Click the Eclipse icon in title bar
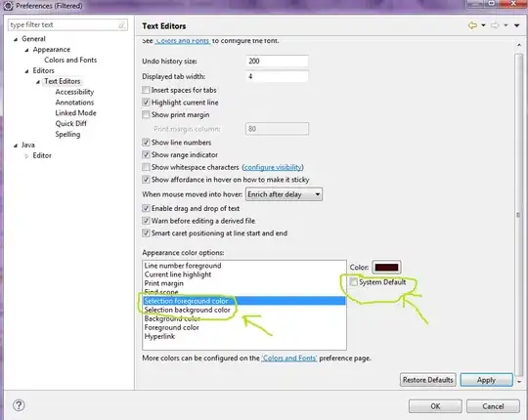 click(8, 6)
